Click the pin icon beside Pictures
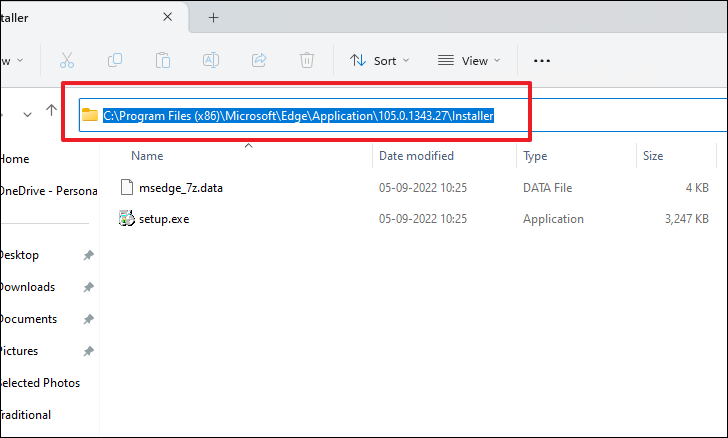Image resolution: width=728 pixels, height=438 pixels. coord(88,351)
